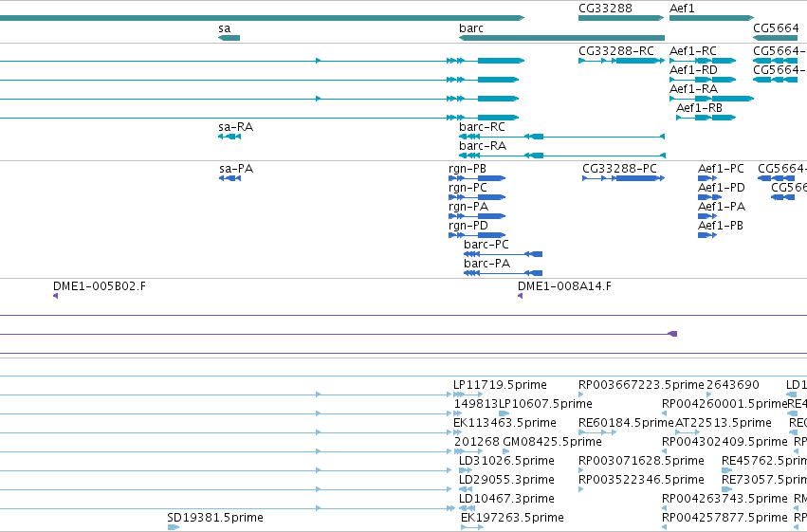Click the GM08425.5prime EST label

[552, 442]
